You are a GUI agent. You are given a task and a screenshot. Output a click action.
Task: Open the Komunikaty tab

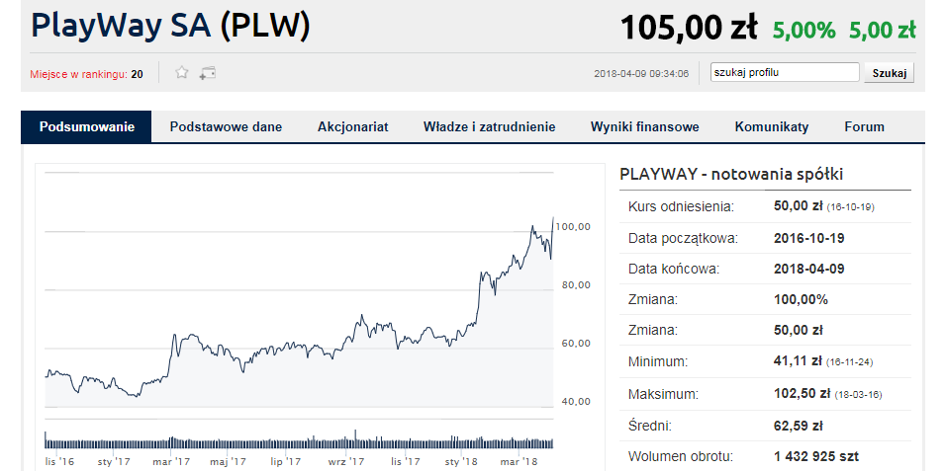click(x=772, y=127)
